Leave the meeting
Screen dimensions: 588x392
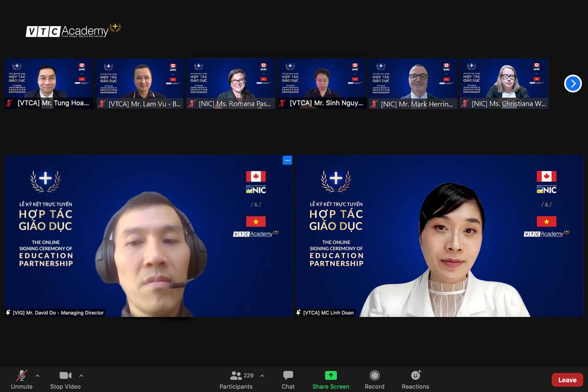(567, 380)
